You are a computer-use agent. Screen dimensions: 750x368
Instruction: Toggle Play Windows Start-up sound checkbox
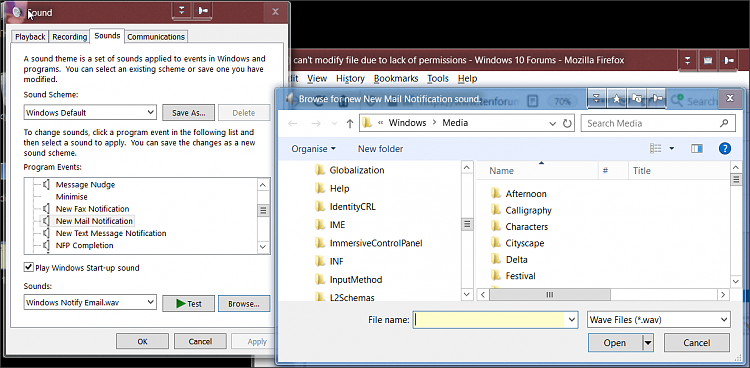tap(29, 268)
